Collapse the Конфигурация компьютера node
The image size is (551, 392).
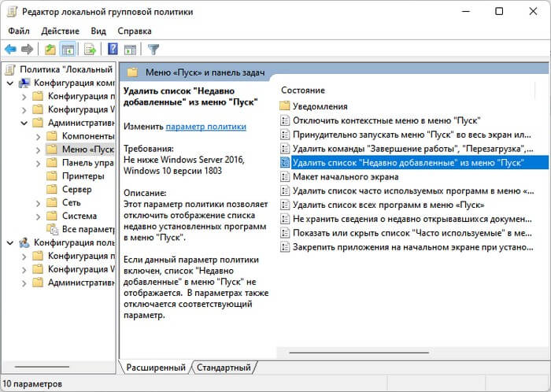(10, 83)
